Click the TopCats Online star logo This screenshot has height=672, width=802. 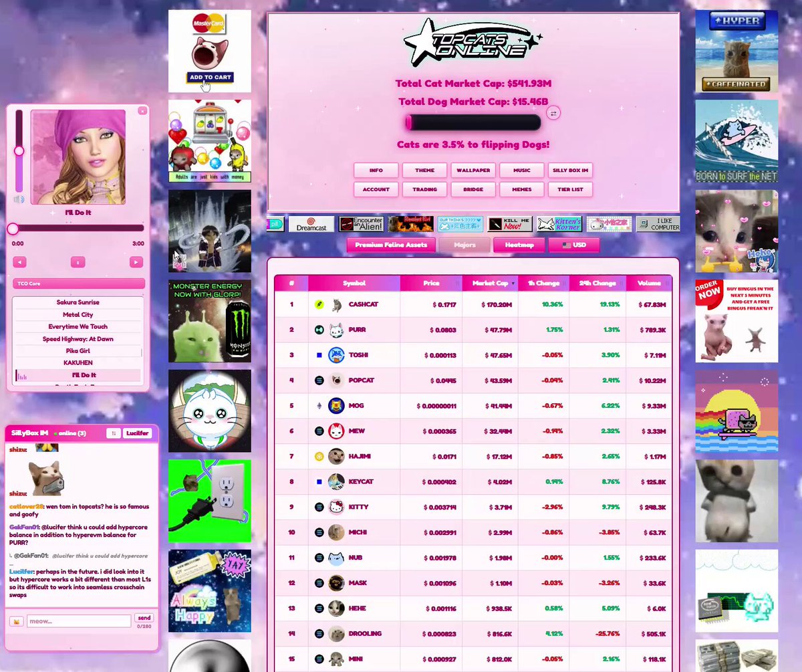click(x=473, y=43)
